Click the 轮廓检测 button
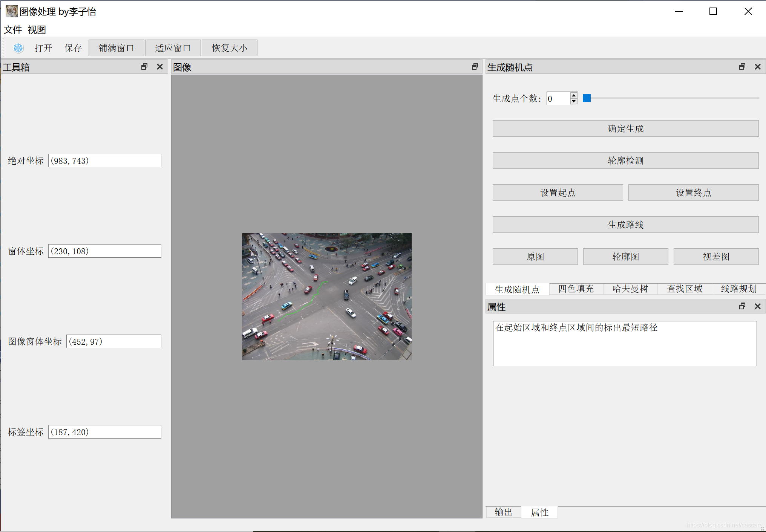This screenshot has width=766, height=532. pos(625,161)
